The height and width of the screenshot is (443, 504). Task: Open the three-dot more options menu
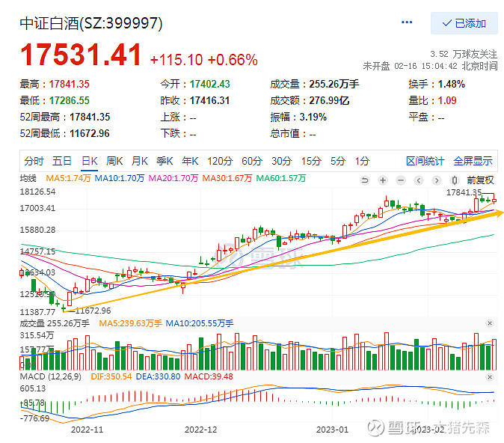(x=407, y=22)
